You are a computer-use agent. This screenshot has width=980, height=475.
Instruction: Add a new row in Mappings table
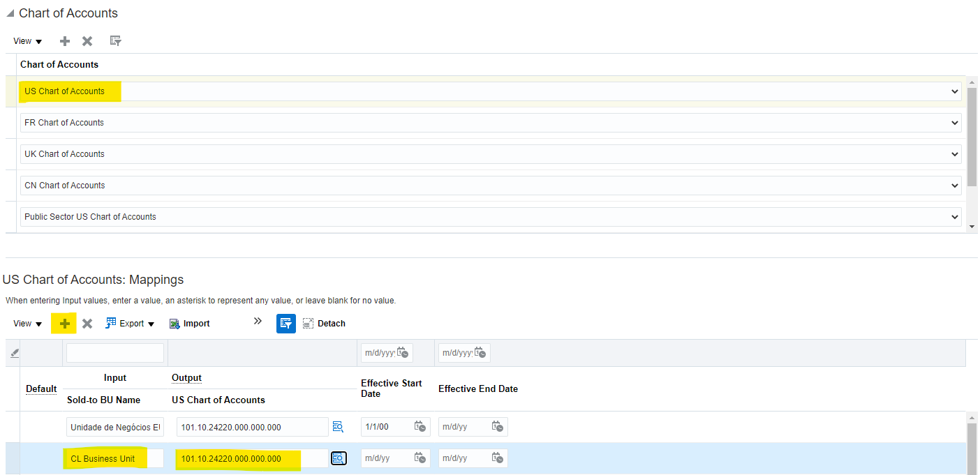coord(64,324)
